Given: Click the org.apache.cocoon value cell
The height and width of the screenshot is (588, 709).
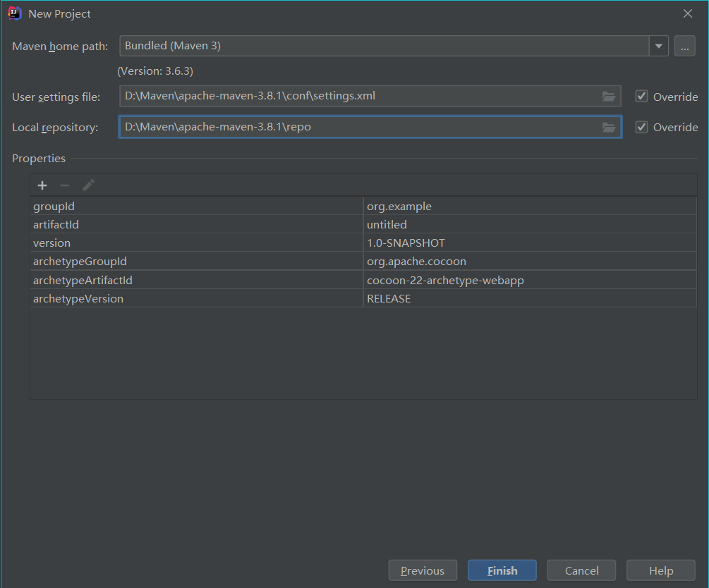Looking at the screenshot, I should (x=530, y=262).
